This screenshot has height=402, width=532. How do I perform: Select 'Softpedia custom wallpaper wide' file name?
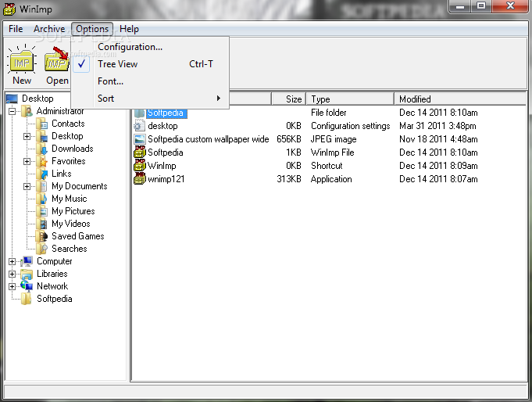[209, 139]
